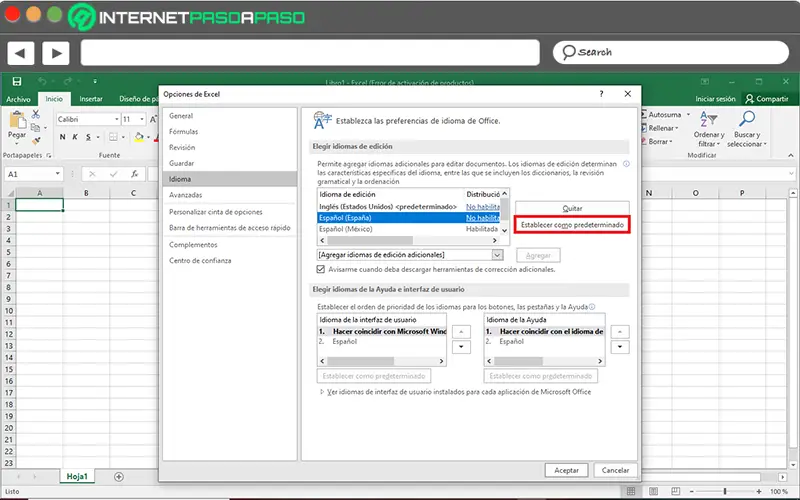Click the Cut scissors icon
The height and width of the screenshot is (500, 800).
(x=36, y=114)
